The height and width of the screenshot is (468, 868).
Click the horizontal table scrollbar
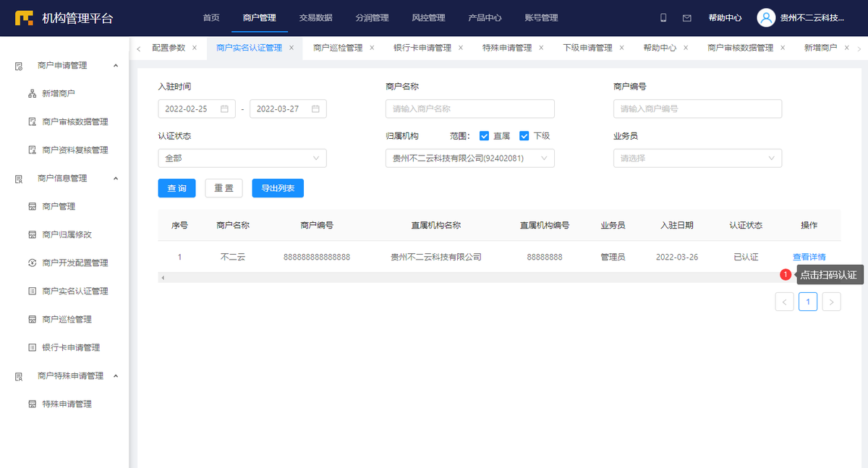coord(499,277)
